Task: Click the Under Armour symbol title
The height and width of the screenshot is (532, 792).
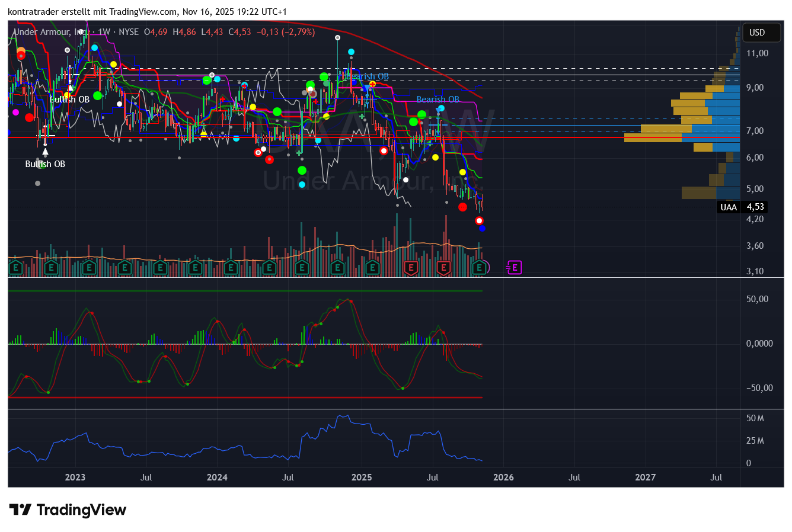Action: (50, 32)
